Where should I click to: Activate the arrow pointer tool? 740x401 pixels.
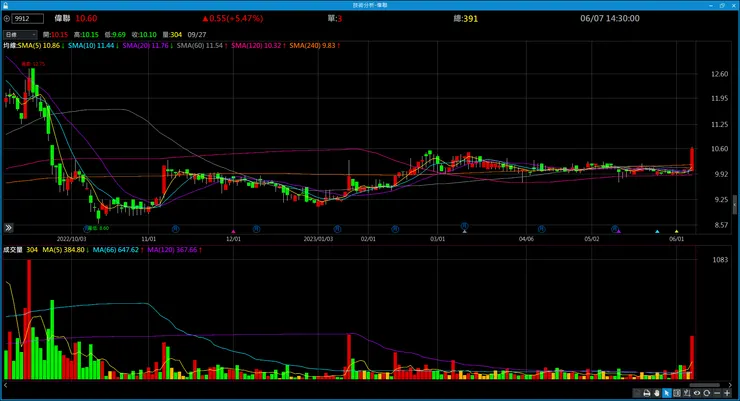point(667,393)
